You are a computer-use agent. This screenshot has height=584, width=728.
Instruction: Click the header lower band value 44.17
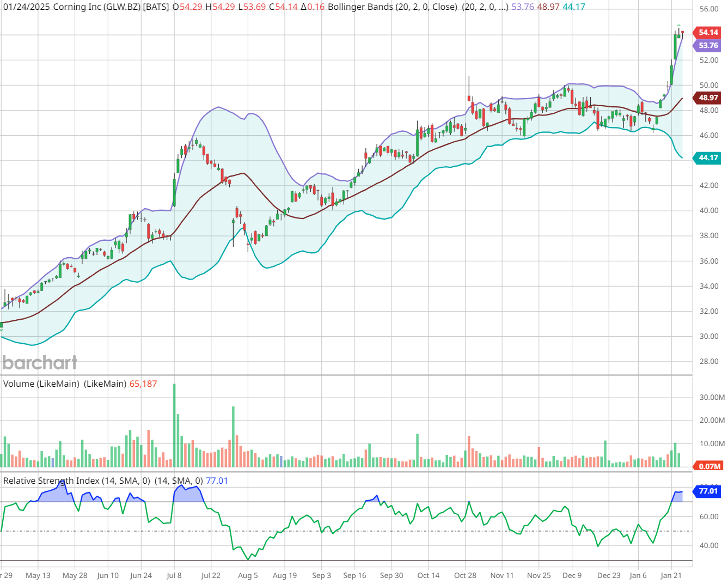pos(574,7)
